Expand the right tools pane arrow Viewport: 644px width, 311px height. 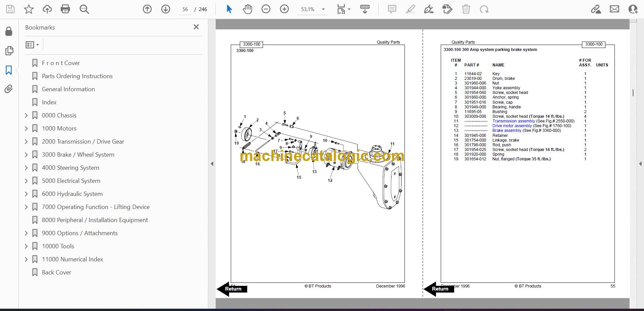pyautogui.click(x=640, y=164)
